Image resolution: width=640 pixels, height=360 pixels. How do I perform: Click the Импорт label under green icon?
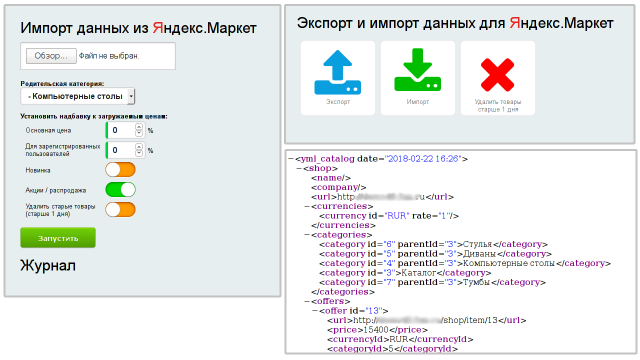(x=418, y=102)
